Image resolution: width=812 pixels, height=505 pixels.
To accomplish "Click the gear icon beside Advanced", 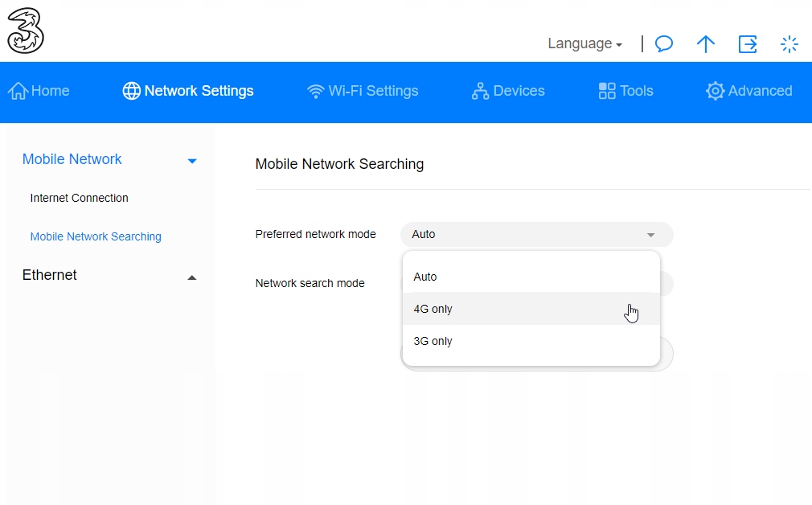I will coord(715,91).
